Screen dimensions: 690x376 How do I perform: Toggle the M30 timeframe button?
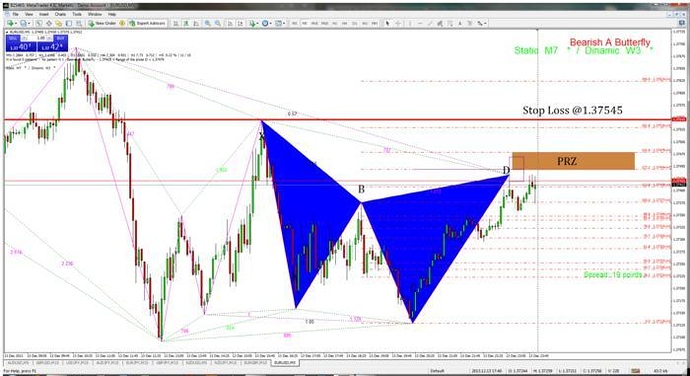pyautogui.click(x=325, y=23)
